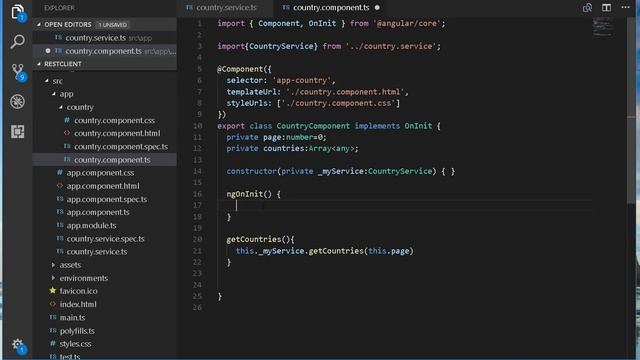Click the open changes icon in editor toolbar
The image size is (640, 360).
click(x=587, y=7)
